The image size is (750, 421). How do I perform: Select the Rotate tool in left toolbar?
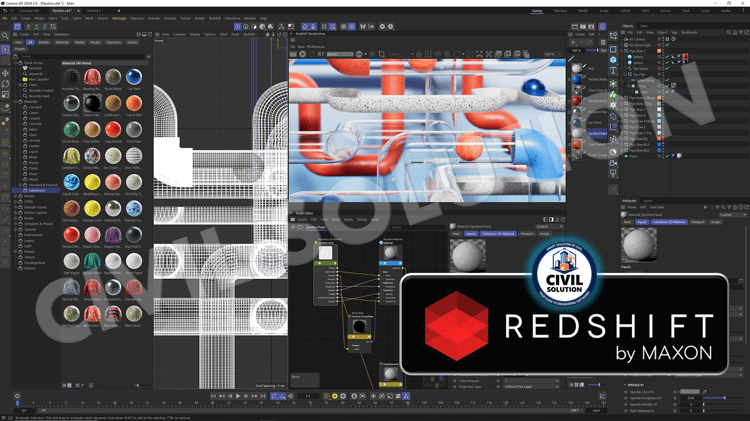pyautogui.click(x=5, y=84)
